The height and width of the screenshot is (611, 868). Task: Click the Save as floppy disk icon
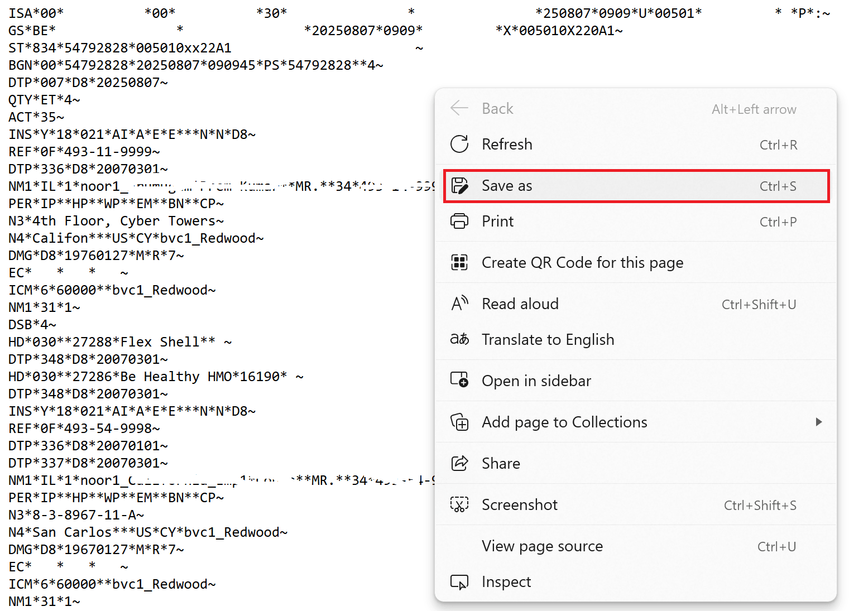[x=460, y=185]
